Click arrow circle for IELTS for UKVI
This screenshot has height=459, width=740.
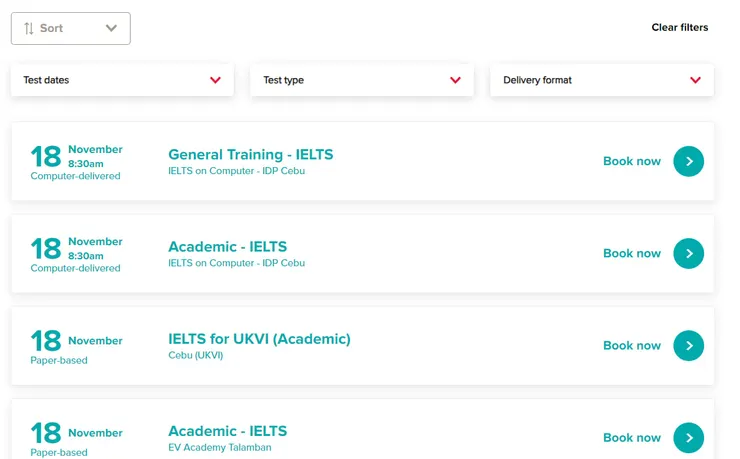[x=689, y=345]
